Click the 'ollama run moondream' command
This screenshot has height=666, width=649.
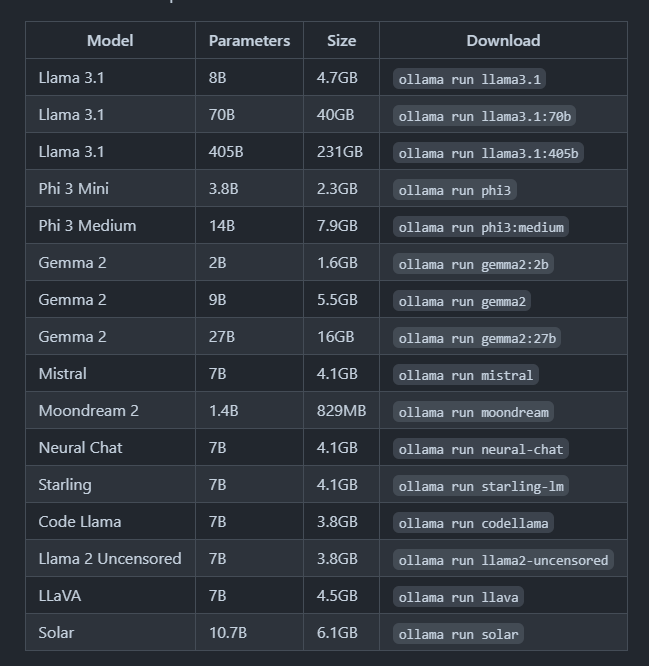pos(473,412)
